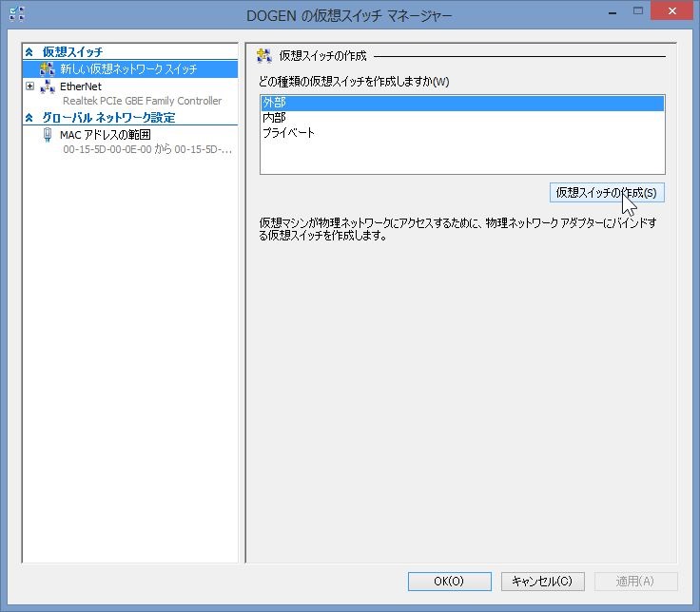Click the MAC address range icon
Image resolution: width=700 pixels, height=612 pixels.
click(x=48, y=135)
